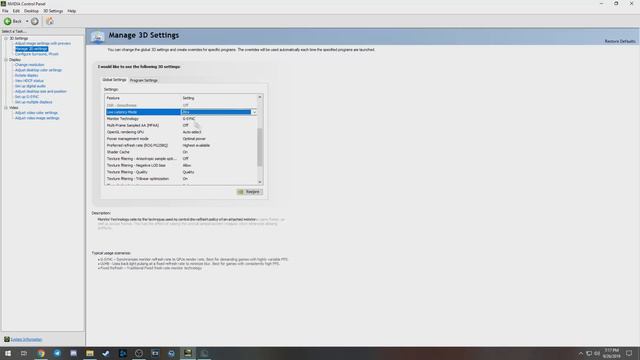Open Set up digital audio task
This screenshot has height=360, width=640.
[30, 86]
